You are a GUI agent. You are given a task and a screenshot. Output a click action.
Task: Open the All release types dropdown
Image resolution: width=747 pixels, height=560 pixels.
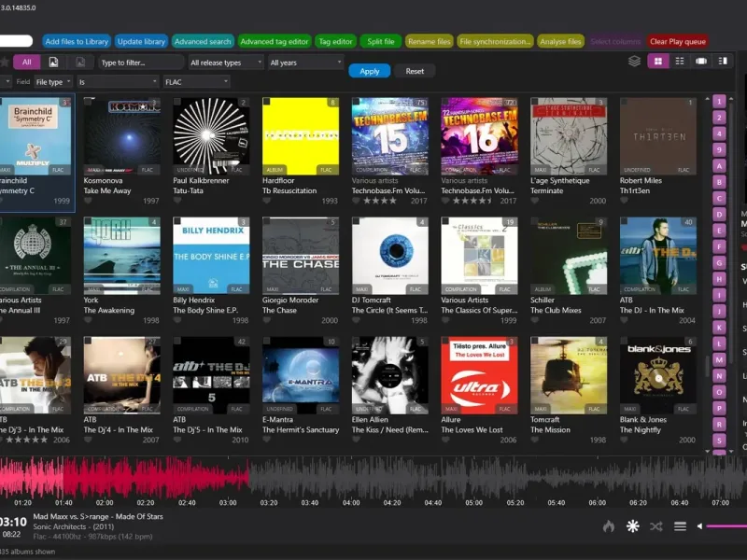pos(226,63)
